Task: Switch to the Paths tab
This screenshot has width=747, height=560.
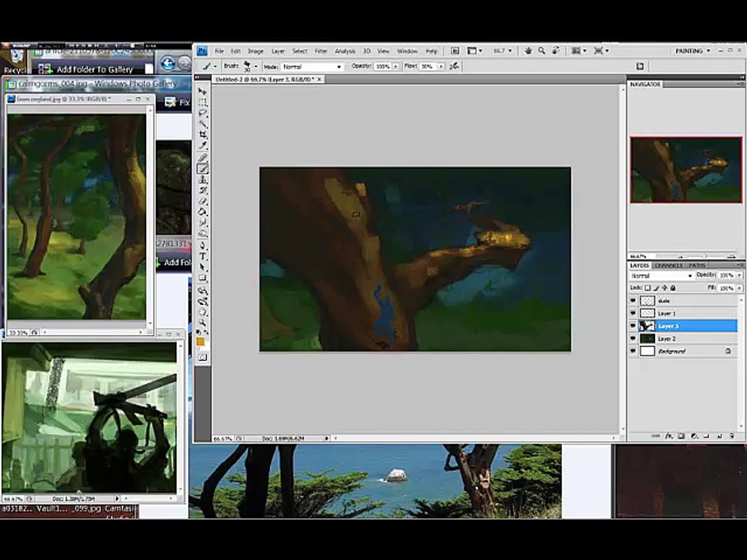Action: pos(697,265)
